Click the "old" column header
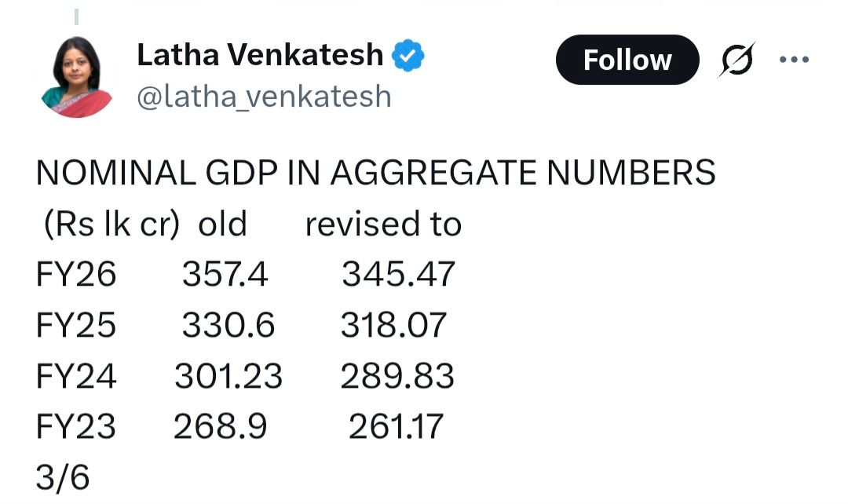Viewport: 848px width, 504px height. pyautogui.click(x=222, y=225)
